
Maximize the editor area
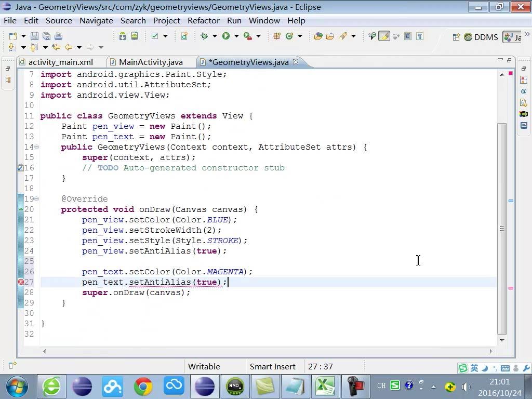point(509,60)
